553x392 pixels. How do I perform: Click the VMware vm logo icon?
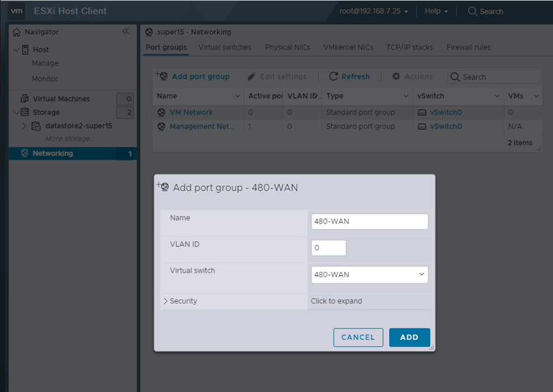coord(16,11)
